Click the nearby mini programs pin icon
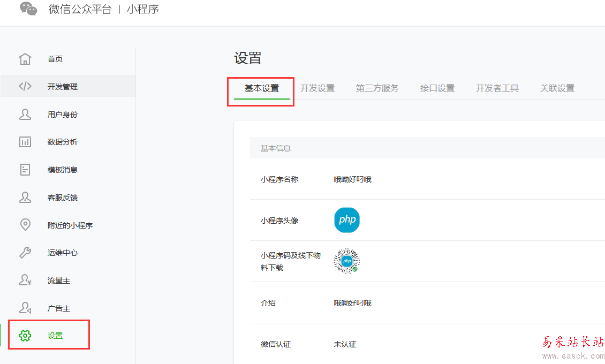This screenshot has width=605, height=364. point(25,225)
